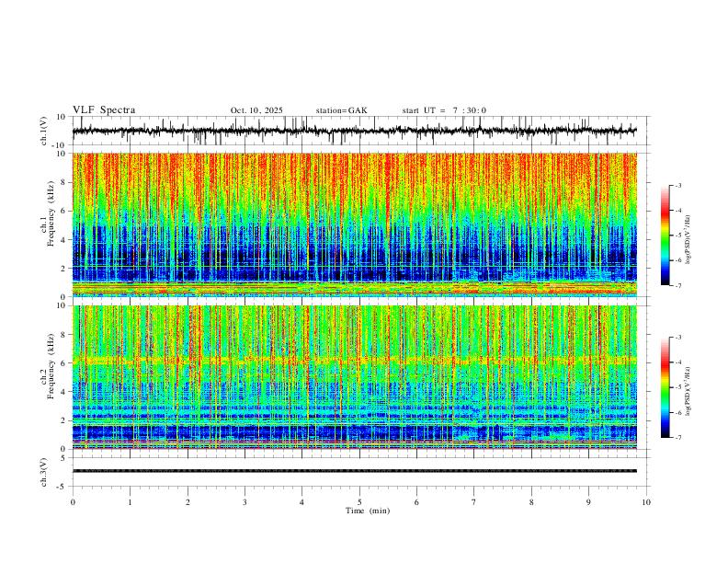Click the ch.1(V) waveform axis label

pyautogui.click(x=44, y=131)
